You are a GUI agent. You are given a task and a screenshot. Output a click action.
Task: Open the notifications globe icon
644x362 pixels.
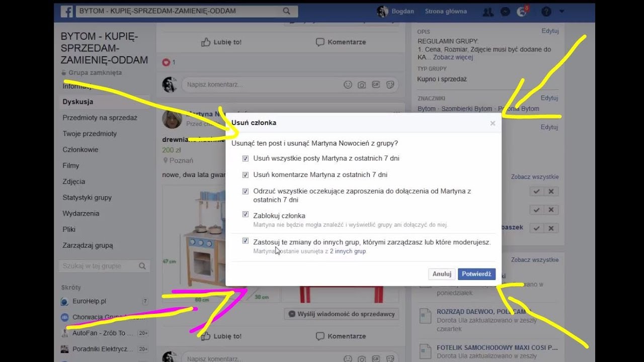(x=522, y=12)
